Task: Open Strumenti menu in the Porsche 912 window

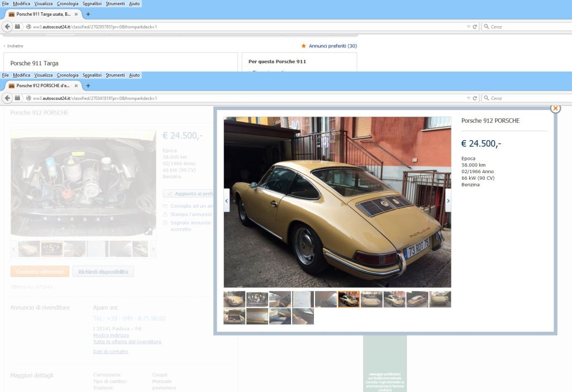Action: click(115, 75)
